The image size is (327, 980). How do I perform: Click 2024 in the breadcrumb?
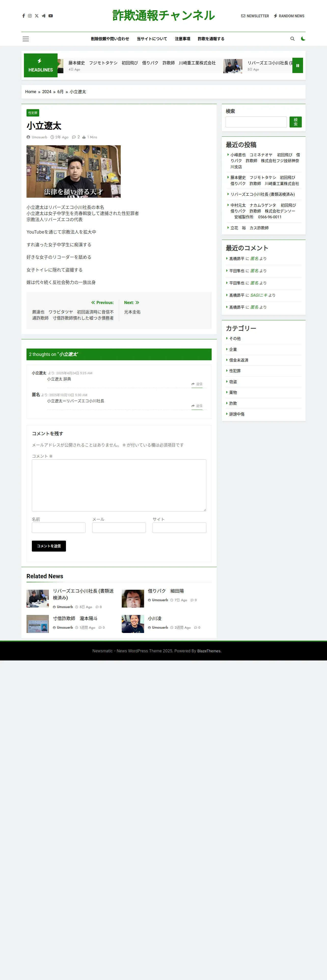(46, 92)
